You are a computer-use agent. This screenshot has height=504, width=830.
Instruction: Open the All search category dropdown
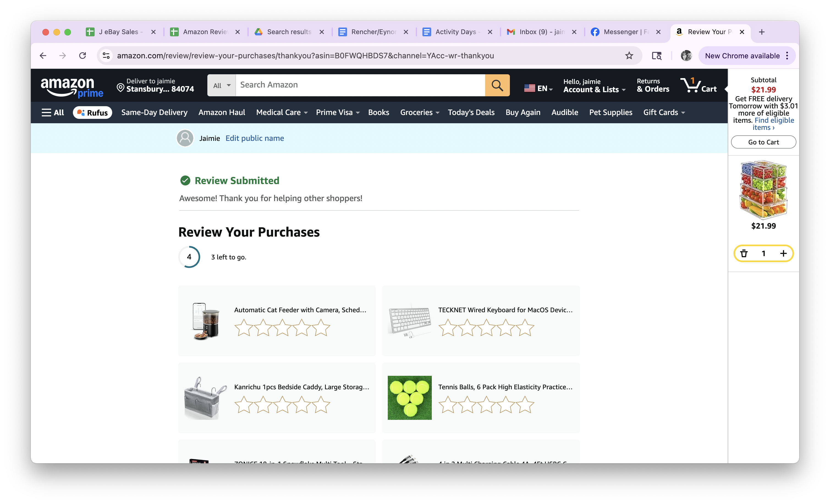(221, 86)
